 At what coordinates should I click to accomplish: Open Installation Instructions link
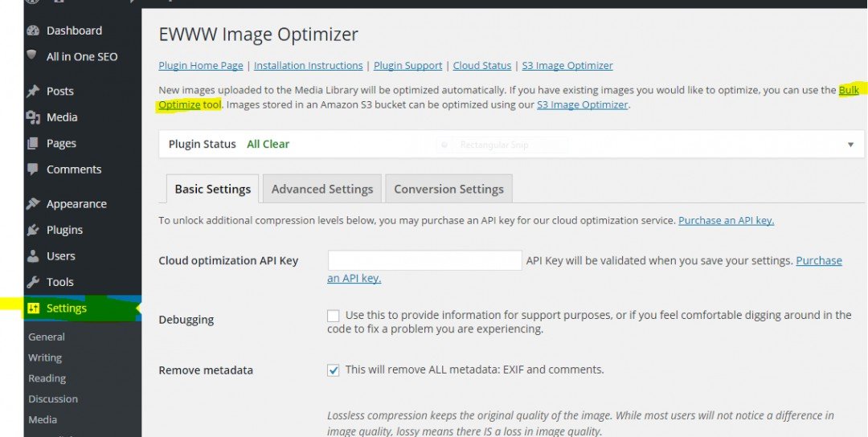pos(309,66)
